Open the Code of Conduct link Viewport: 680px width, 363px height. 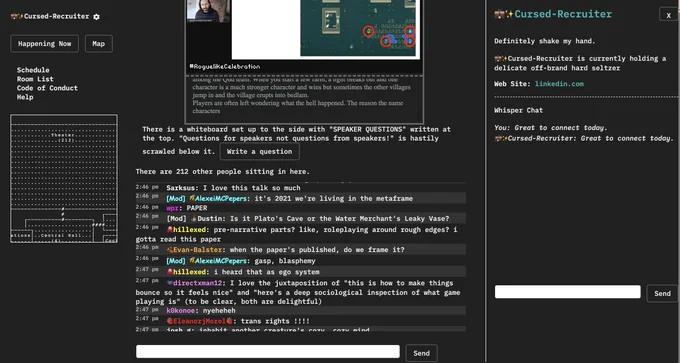point(47,88)
